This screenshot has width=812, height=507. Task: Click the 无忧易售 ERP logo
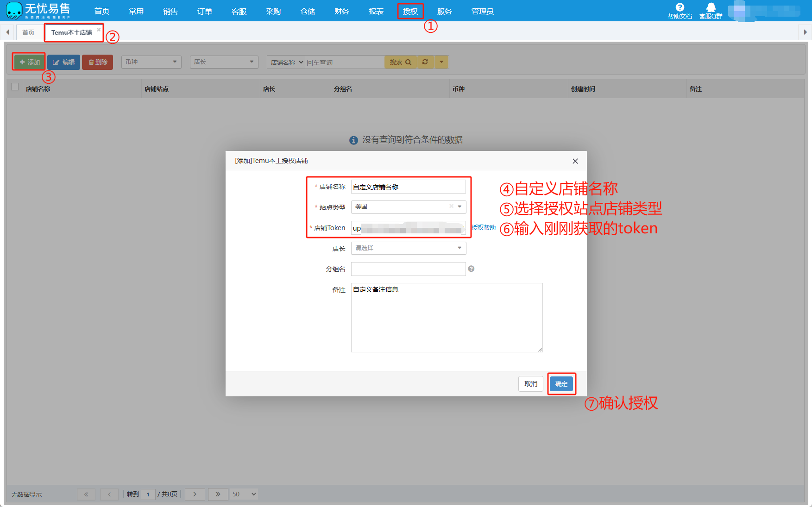click(38, 11)
